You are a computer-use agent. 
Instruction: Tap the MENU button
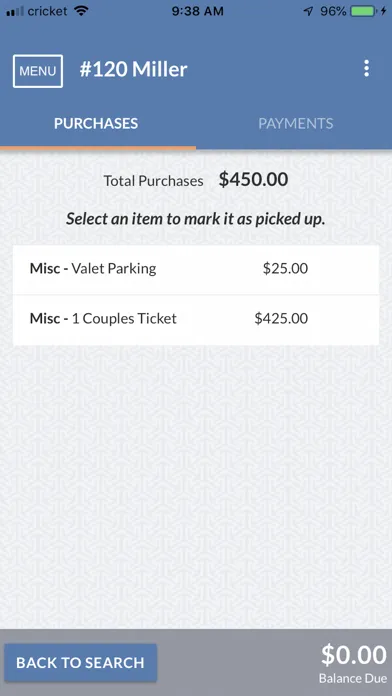pos(38,71)
